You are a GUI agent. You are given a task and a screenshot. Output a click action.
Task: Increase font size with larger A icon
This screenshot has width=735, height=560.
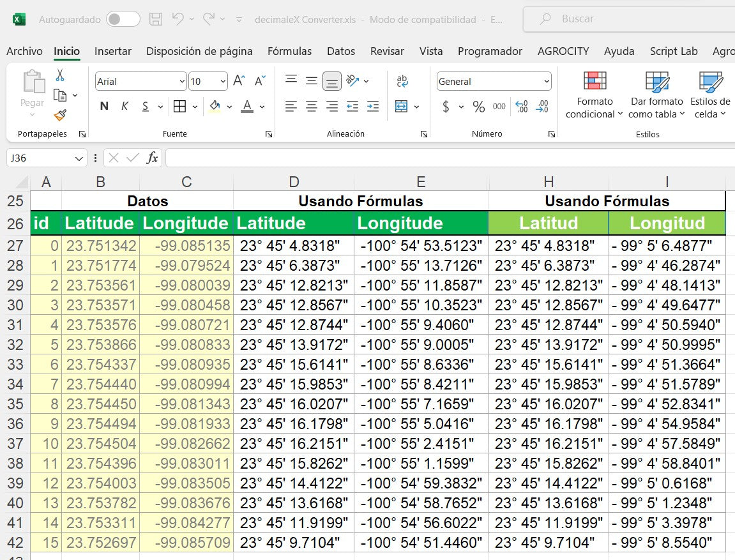pyautogui.click(x=239, y=81)
